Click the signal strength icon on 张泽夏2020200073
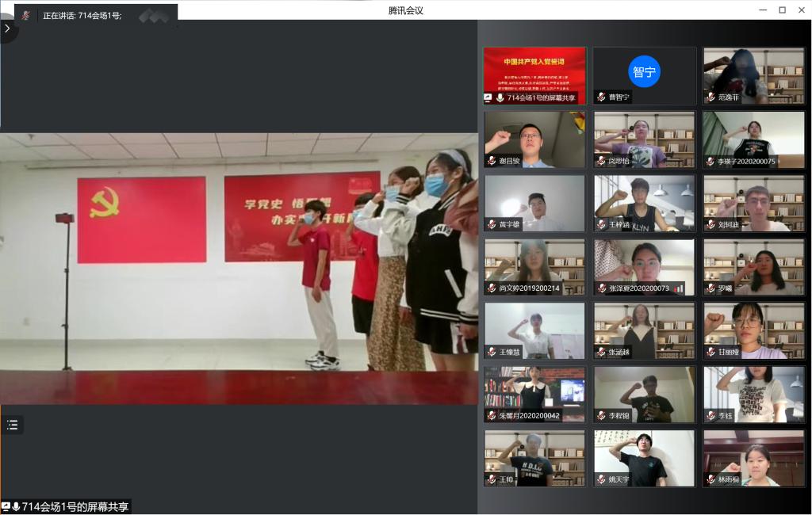 click(678, 289)
